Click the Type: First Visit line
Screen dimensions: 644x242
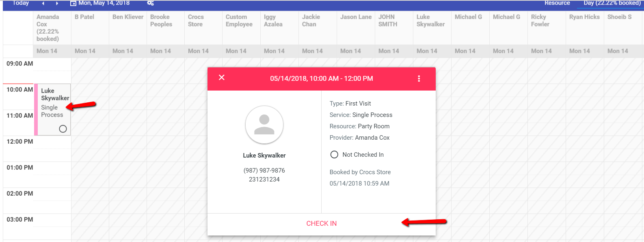(x=350, y=104)
